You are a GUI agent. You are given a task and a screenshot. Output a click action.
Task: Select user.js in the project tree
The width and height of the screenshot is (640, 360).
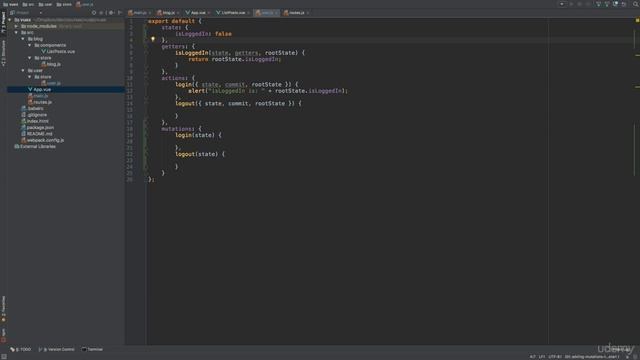tap(51, 83)
